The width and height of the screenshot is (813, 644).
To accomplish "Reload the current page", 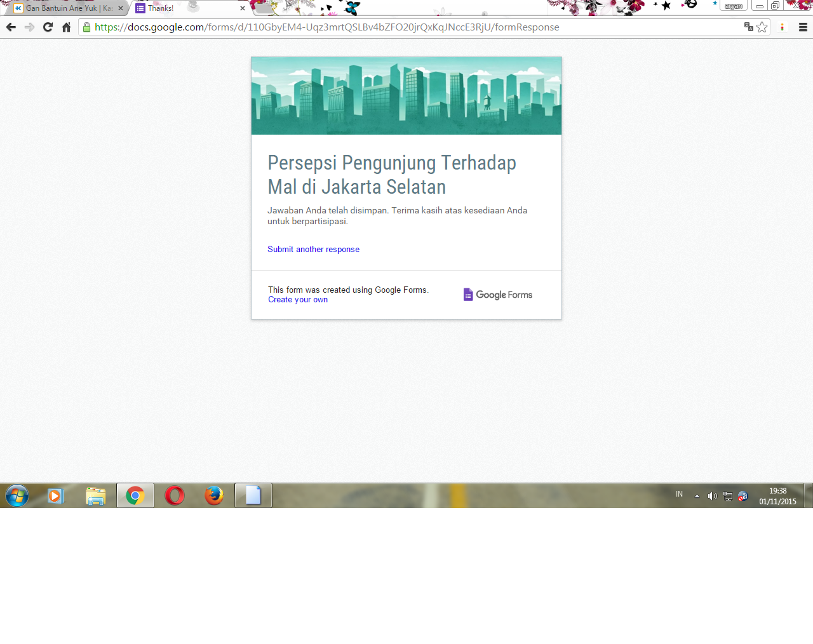I will [x=48, y=27].
